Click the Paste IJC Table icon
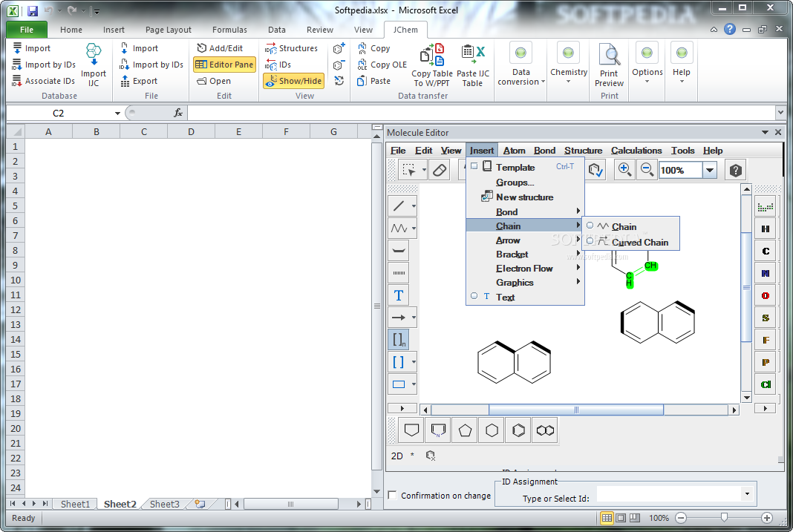This screenshot has height=532, width=793. click(x=473, y=65)
